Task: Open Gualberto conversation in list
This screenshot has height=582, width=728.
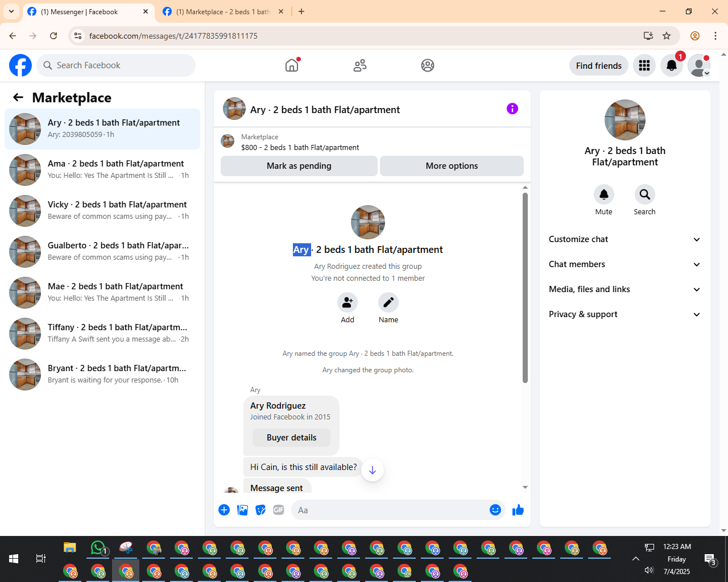Action: [x=102, y=252]
